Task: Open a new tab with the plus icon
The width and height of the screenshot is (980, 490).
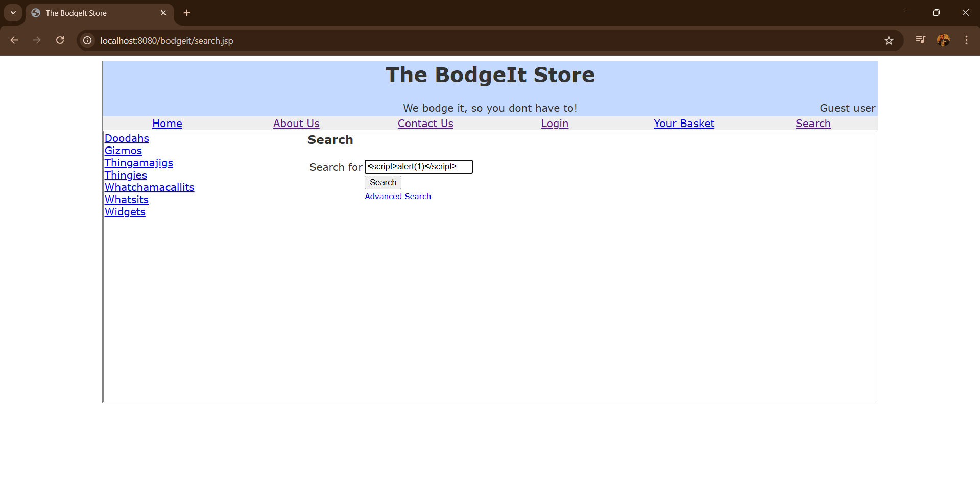Action: (x=187, y=13)
